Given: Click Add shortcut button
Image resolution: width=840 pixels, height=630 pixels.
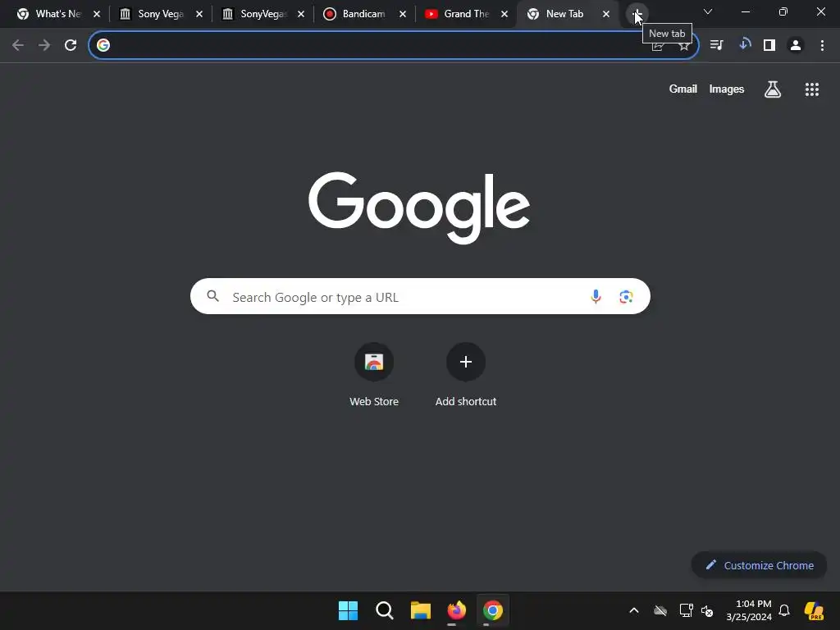Looking at the screenshot, I should point(466,375).
